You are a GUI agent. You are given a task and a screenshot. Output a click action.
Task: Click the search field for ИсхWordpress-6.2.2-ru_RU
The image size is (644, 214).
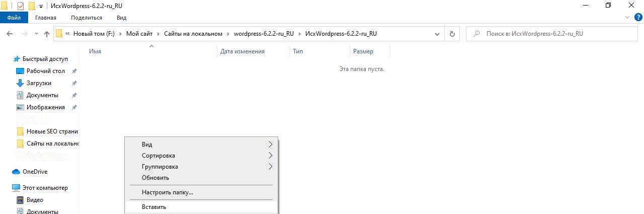coord(553,34)
